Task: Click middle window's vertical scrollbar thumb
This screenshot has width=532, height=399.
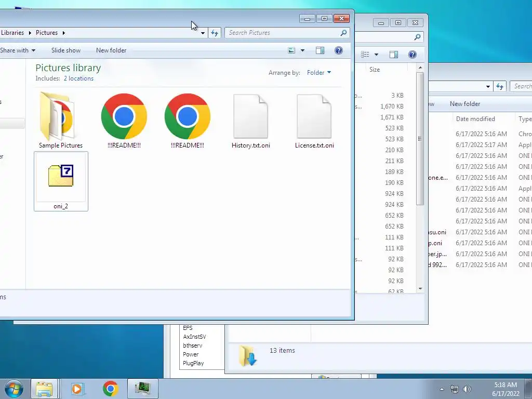Action: [x=420, y=138]
